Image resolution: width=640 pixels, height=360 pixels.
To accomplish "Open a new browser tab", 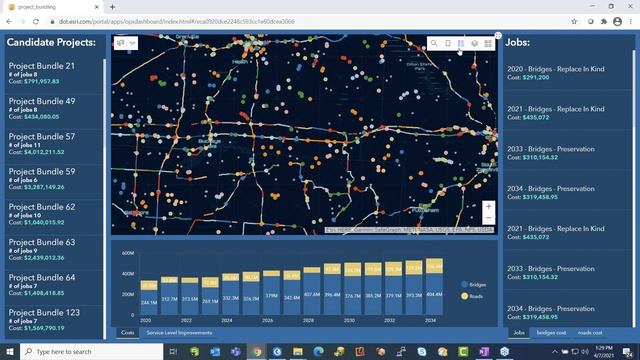I will [x=112, y=7].
